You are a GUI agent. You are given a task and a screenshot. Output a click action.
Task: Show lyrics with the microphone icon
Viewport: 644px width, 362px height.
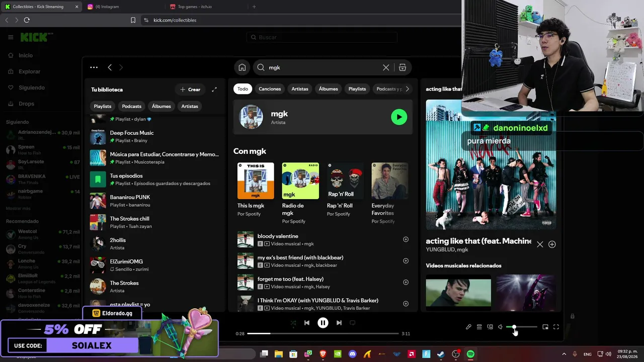tap(468, 327)
